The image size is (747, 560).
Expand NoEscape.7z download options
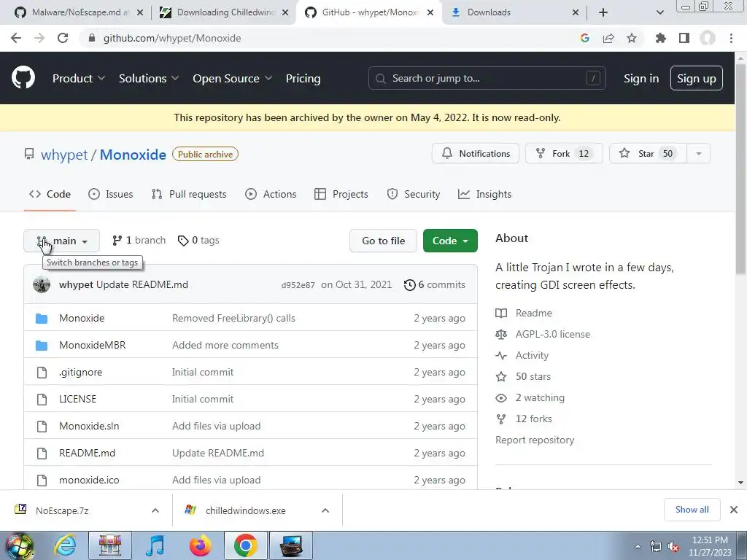tap(155, 510)
